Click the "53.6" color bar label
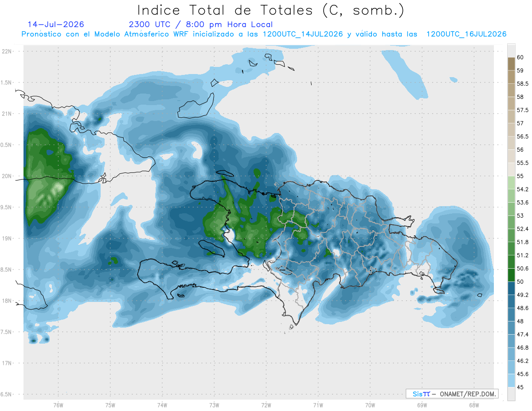Image resolution: width=532 pixels, height=411 pixels. pyautogui.click(x=522, y=203)
